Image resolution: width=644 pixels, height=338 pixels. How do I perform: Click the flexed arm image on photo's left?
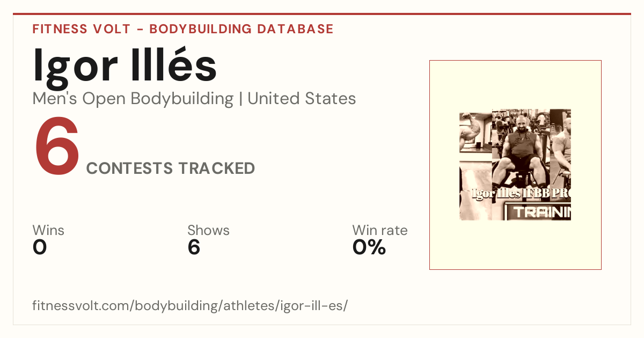tap(474, 134)
